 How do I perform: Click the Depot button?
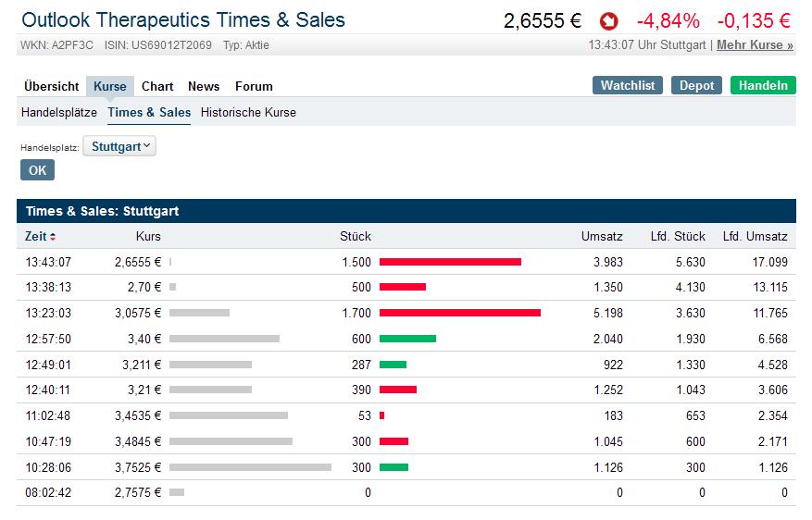[696, 85]
